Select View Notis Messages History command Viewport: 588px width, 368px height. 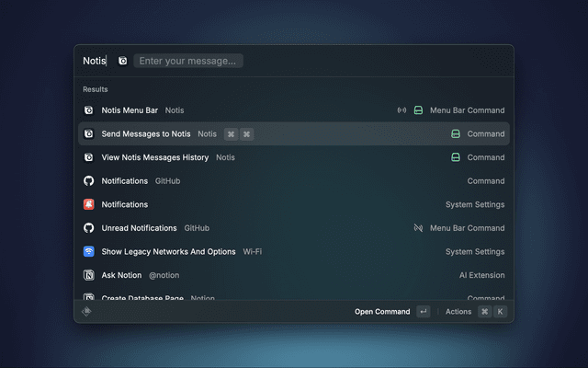coord(154,157)
